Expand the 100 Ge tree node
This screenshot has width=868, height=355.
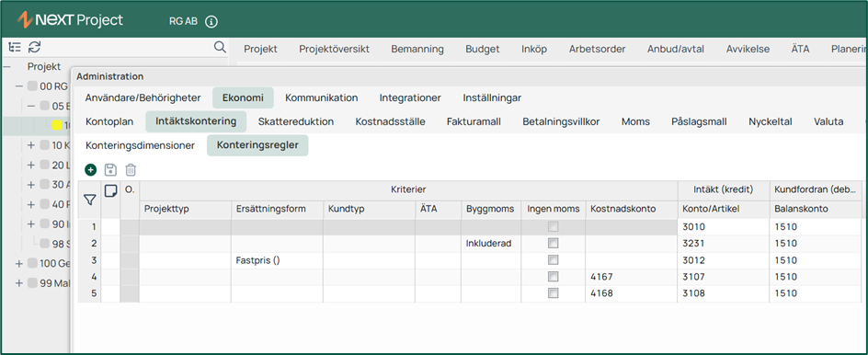pos(19,263)
